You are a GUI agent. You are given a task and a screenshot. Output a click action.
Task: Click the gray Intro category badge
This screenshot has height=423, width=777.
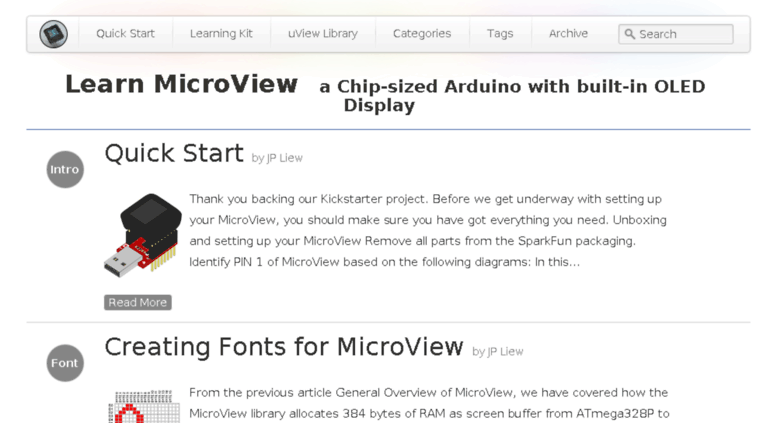coord(65,169)
